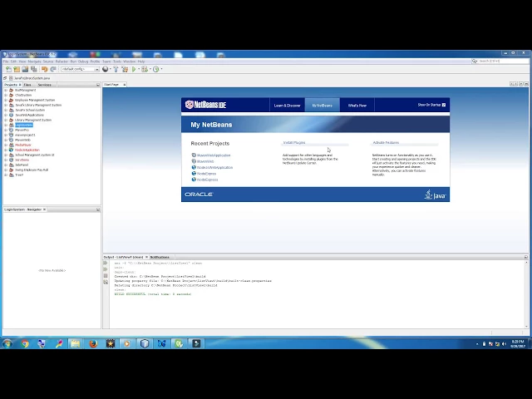The width and height of the screenshot is (532, 399).
Task: Open the Learn & Discover tab
Action: tap(287, 106)
